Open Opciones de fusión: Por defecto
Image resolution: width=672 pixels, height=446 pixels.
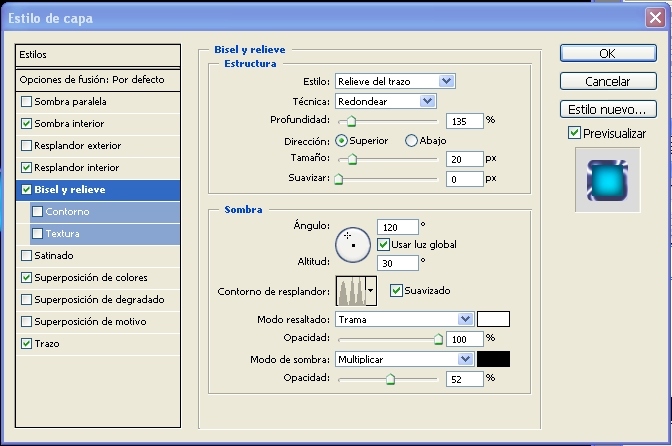[98, 80]
